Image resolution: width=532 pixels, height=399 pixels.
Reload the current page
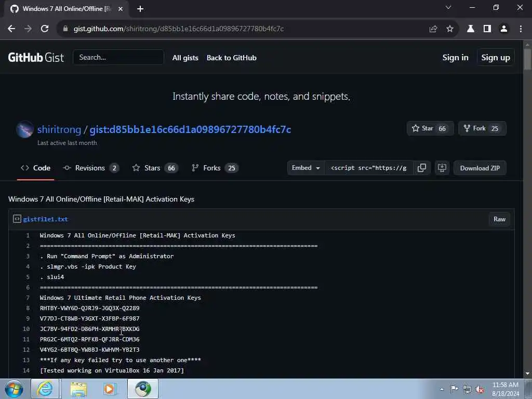(45, 29)
